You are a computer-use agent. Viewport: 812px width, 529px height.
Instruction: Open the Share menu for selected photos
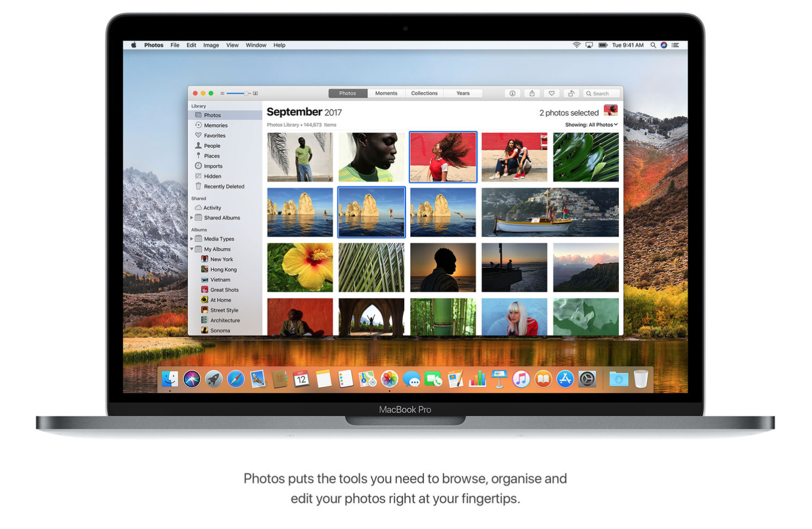[x=532, y=93]
